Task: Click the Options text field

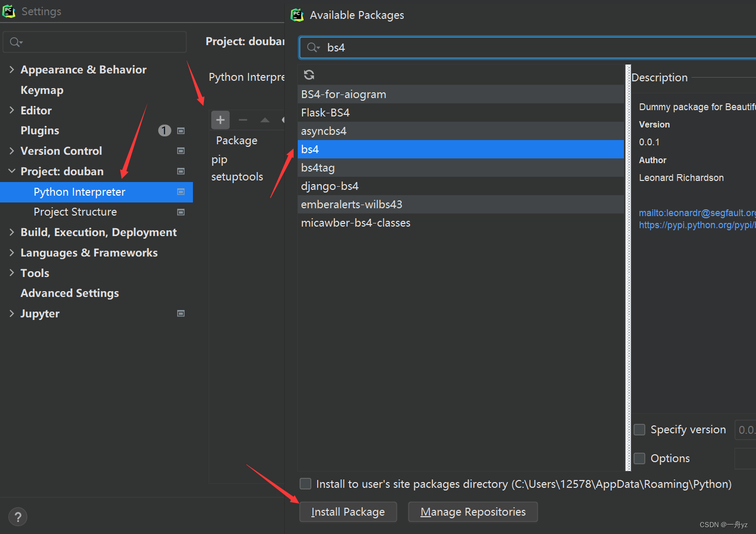Action: click(x=746, y=458)
